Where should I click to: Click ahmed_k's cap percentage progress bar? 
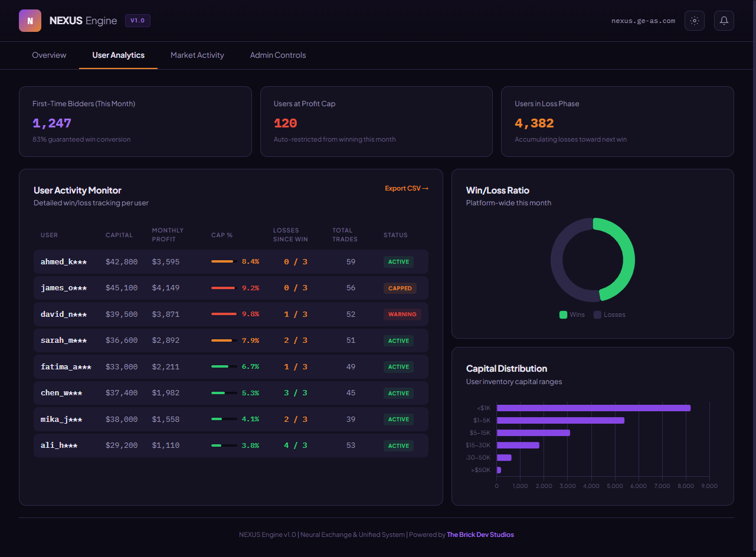[224, 261]
